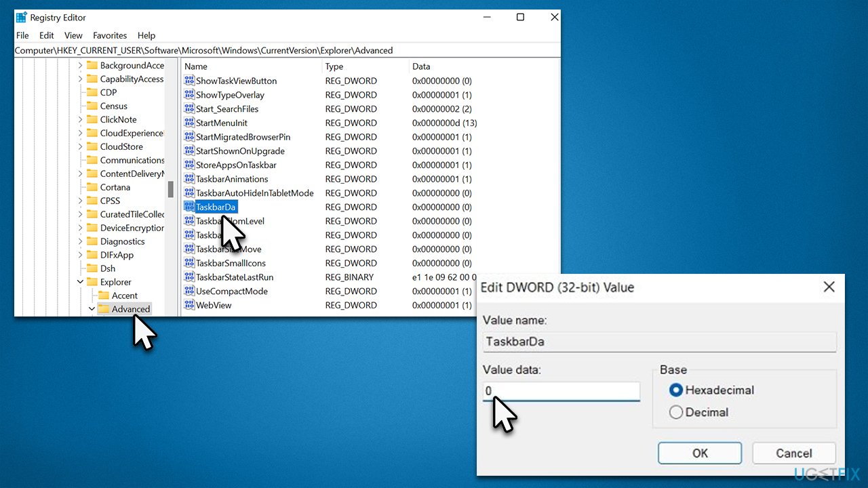This screenshot has width=868, height=488.
Task: Select the TaskbarAutoHideInTabletMode value icon
Action: tap(189, 192)
